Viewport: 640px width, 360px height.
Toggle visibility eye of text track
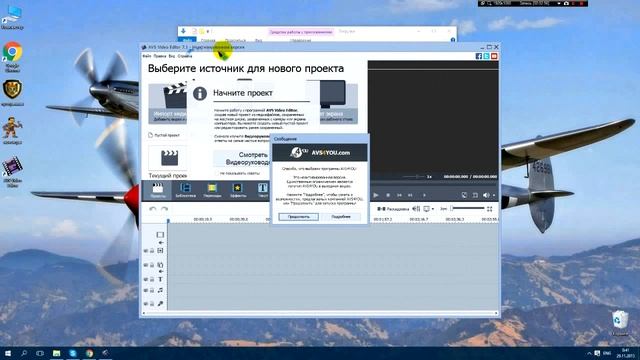pos(146,279)
